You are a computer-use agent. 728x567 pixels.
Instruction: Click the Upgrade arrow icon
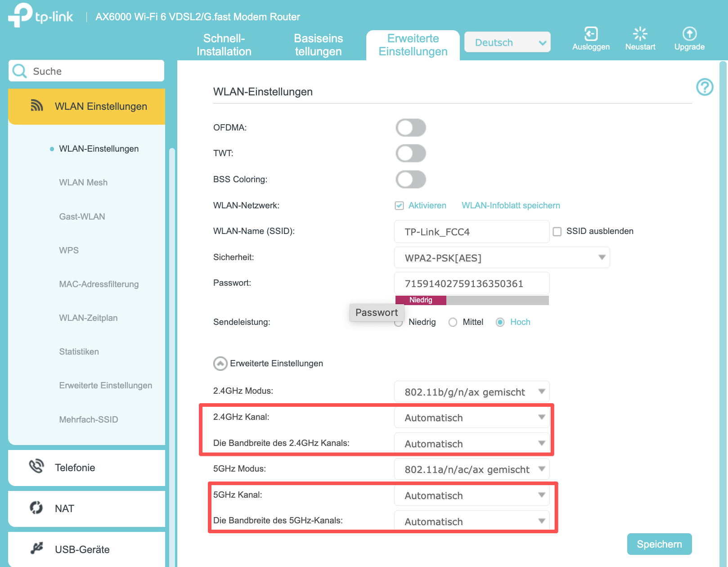[x=689, y=34]
